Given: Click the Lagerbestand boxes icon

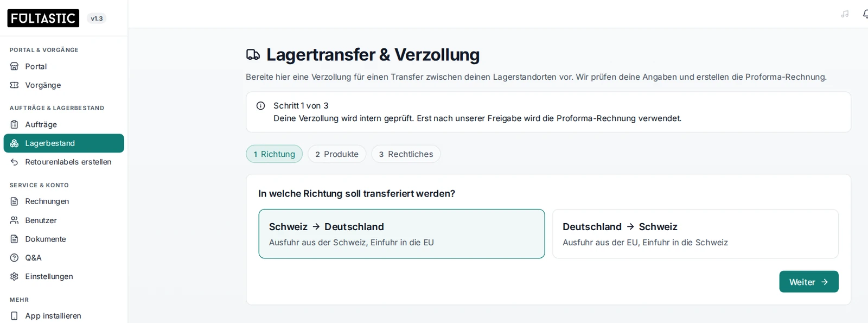Looking at the screenshot, I should tap(15, 143).
